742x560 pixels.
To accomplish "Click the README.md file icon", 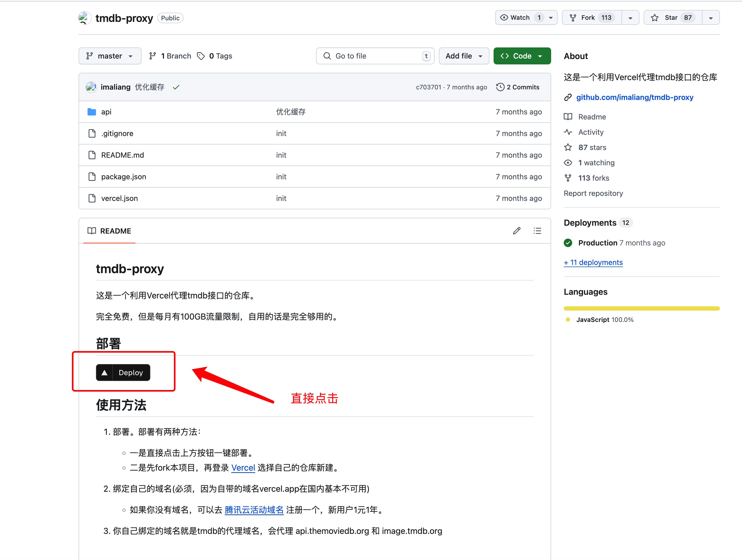I will point(91,155).
